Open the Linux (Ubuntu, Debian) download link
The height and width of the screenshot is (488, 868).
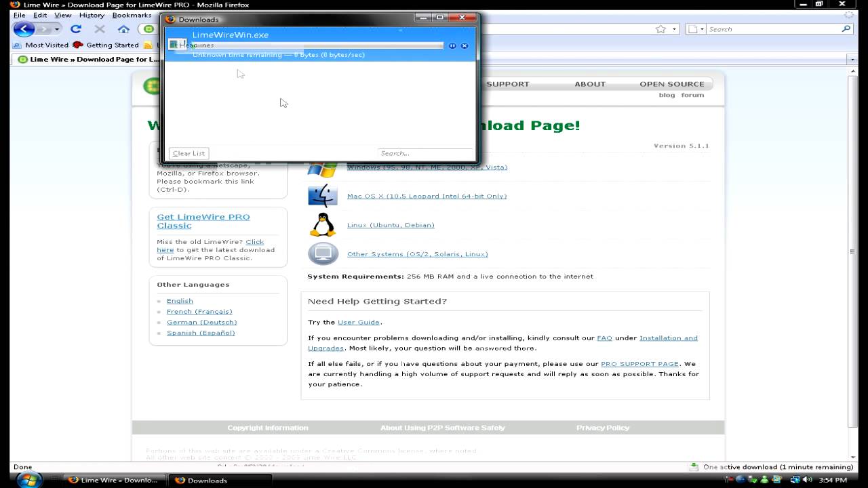click(391, 225)
